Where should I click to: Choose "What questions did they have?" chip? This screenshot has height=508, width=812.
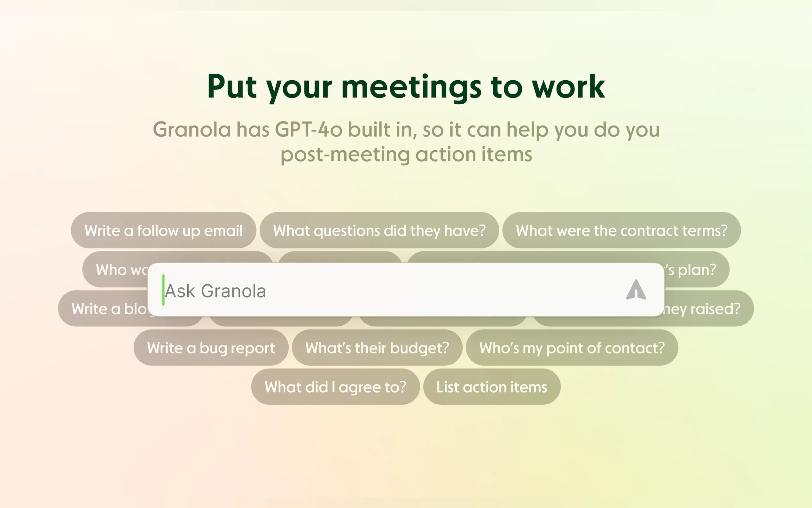click(x=379, y=230)
